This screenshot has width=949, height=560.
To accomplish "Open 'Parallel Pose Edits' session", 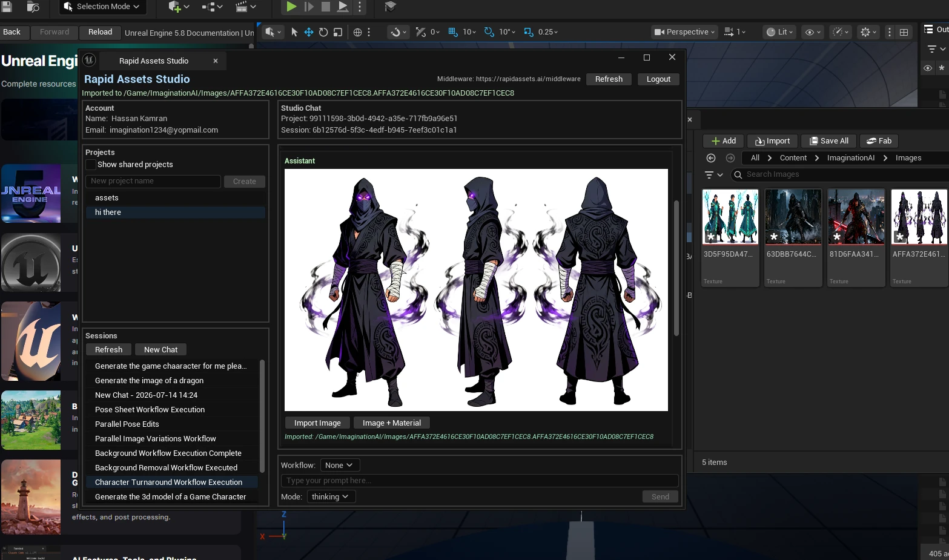I will (173, 424).
